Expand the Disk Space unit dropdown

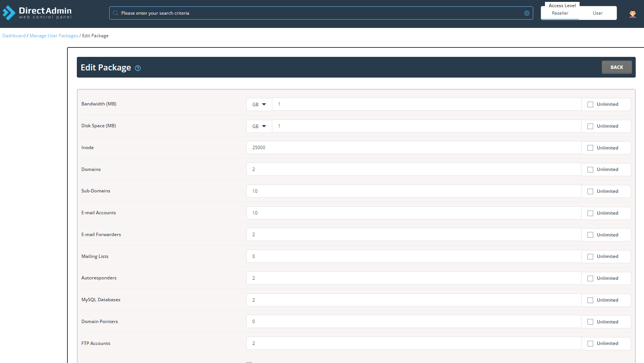point(259,126)
